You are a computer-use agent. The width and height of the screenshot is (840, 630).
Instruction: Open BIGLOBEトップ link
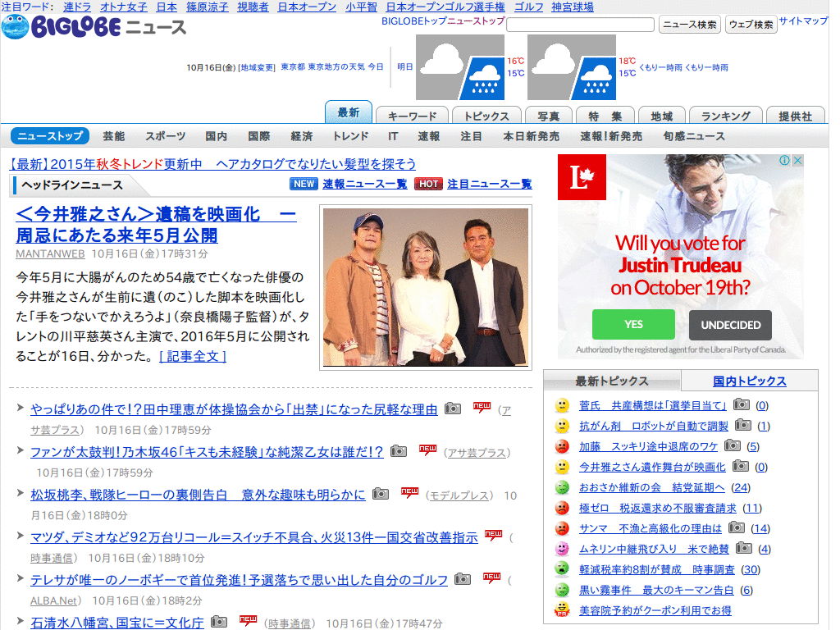[x=414, y=21]
